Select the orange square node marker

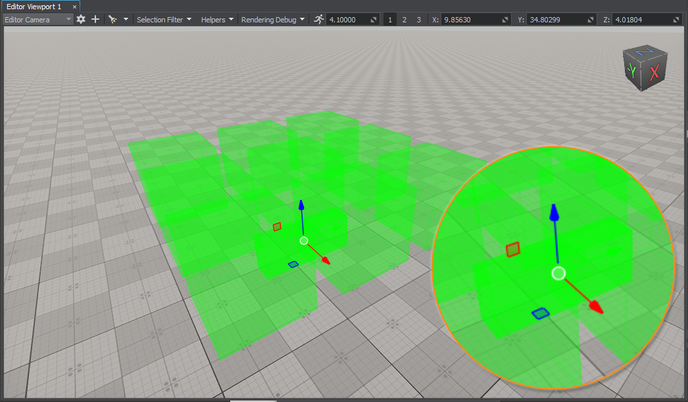coord(277,226)
